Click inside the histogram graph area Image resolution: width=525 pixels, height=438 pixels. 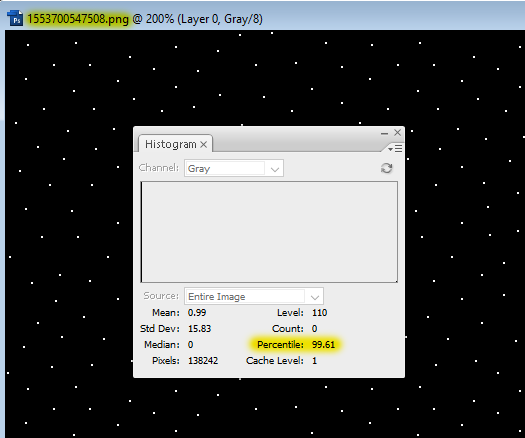coord(269,232)
